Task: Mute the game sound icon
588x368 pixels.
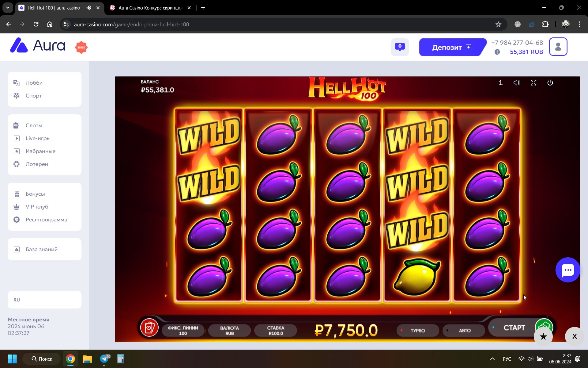Action: [517, 82]
